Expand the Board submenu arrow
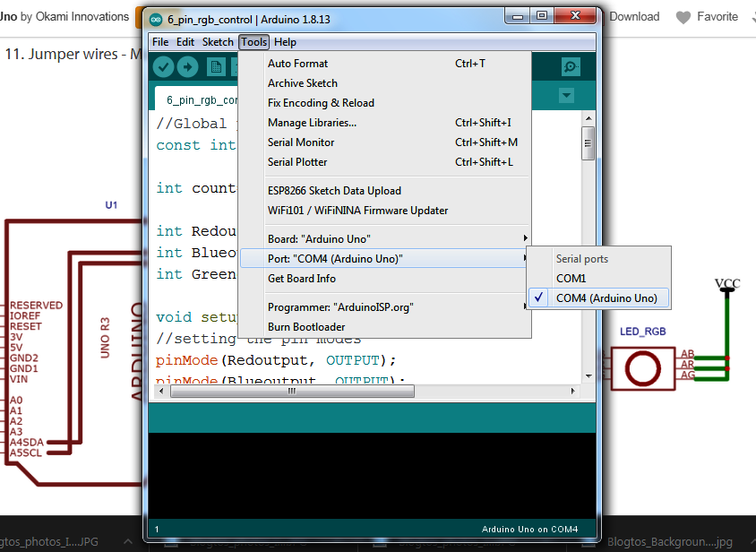The width and height of the screenshot is (756, 552). 525,238
